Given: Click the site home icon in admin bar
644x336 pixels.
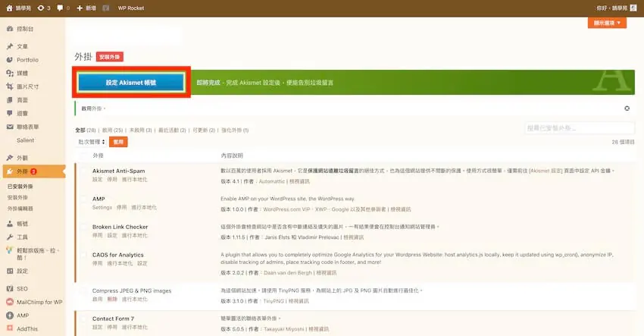Looking at the screenshot, I should [x=9, y=8].
